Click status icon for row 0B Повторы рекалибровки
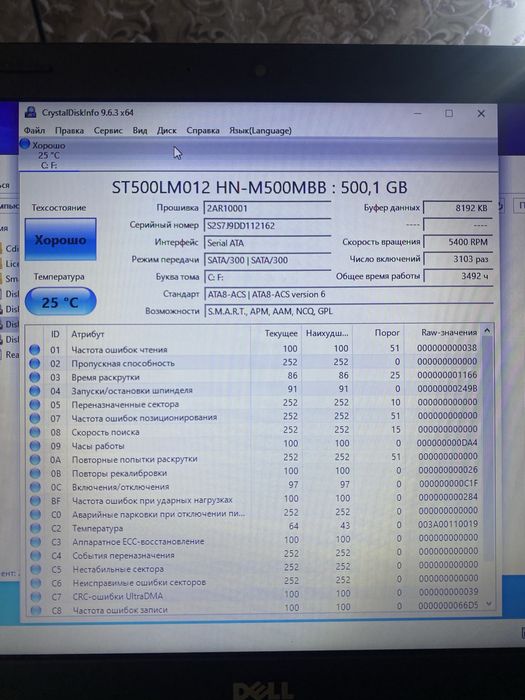 point(35,473)
